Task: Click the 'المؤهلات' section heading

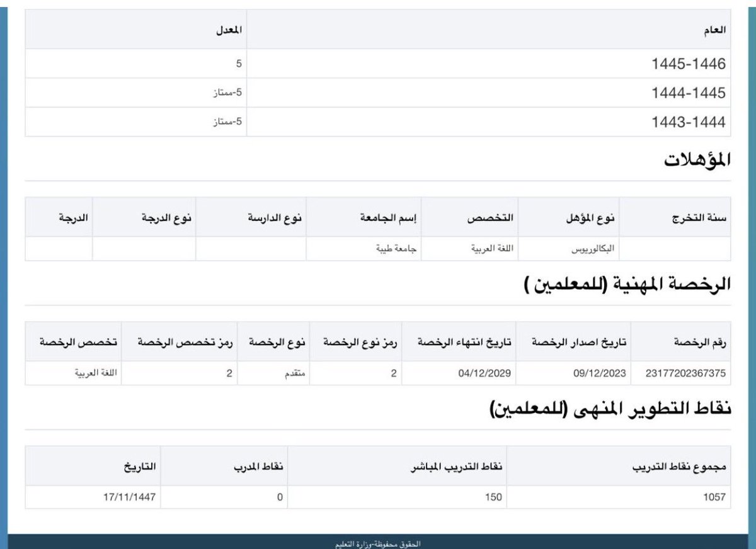Action: pyautogui.click(x=697, y=160)
